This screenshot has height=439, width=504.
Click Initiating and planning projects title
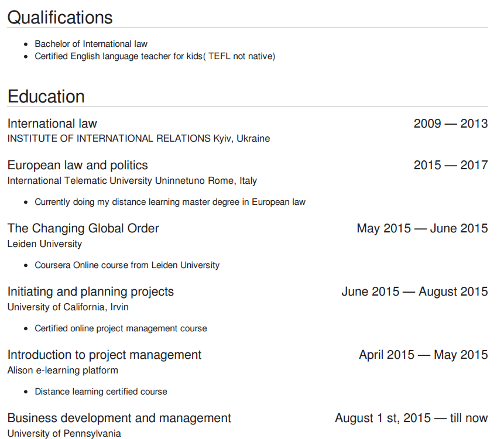tap(90, 291)
